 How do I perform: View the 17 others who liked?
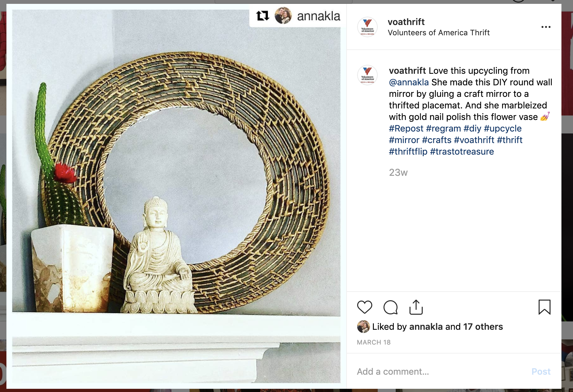click(483, 327)
